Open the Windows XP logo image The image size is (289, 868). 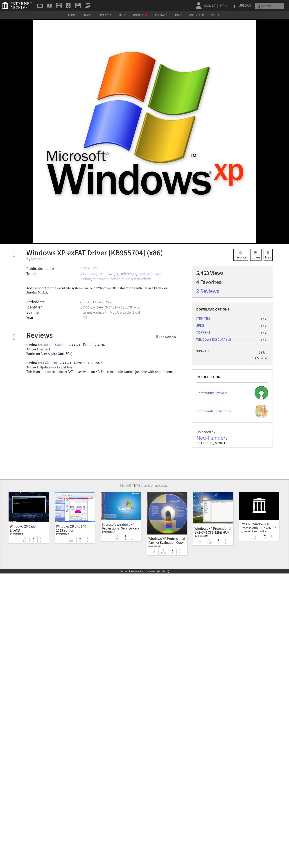(144, 131)
